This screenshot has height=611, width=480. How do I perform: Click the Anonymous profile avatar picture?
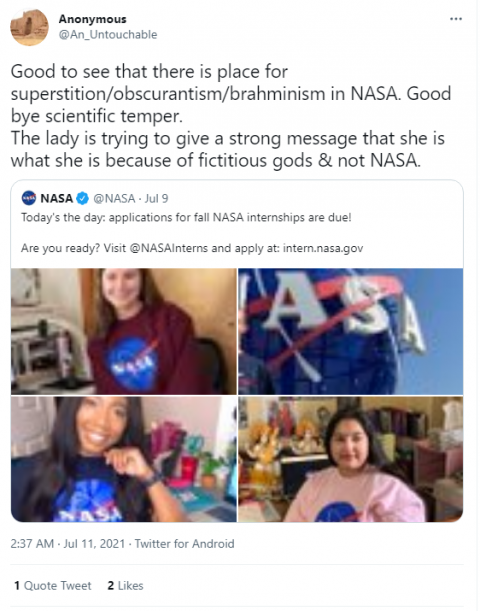pos(30,27)
